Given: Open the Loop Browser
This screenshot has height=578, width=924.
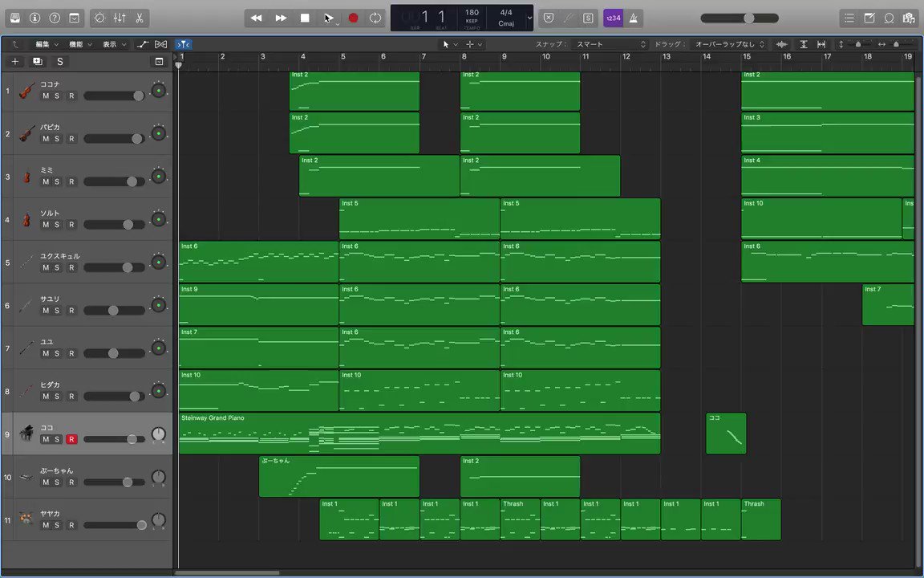Looking at the screenshot, I should pyautogui.click(x=890, y=18).
